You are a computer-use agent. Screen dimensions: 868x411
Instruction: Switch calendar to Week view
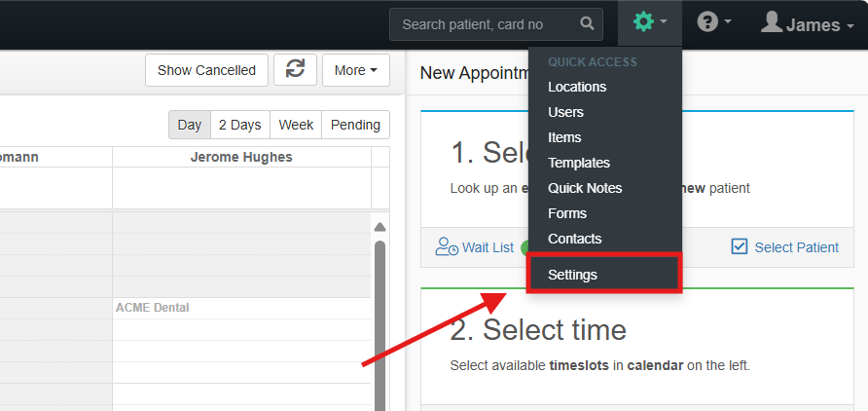[x=296, y=125]
